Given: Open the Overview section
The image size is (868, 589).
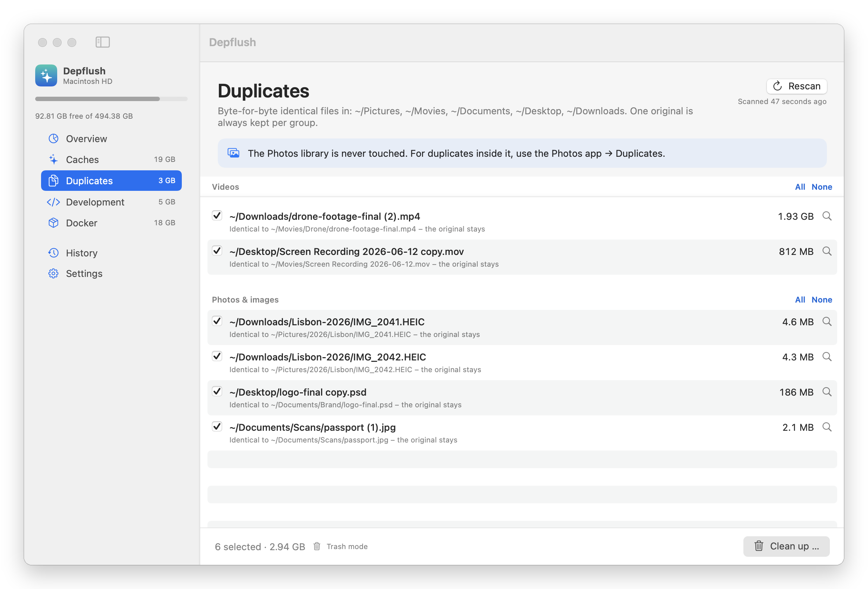Looking at the screenshot, I should point(111,139).
